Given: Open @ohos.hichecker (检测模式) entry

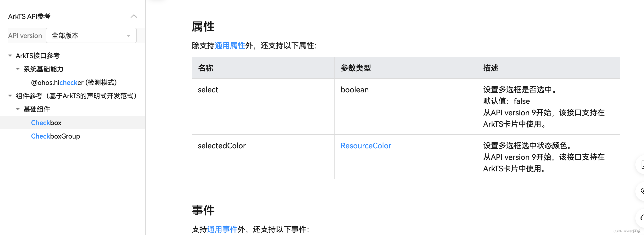Looking at the screenshot, I should (x=74, y=82).
